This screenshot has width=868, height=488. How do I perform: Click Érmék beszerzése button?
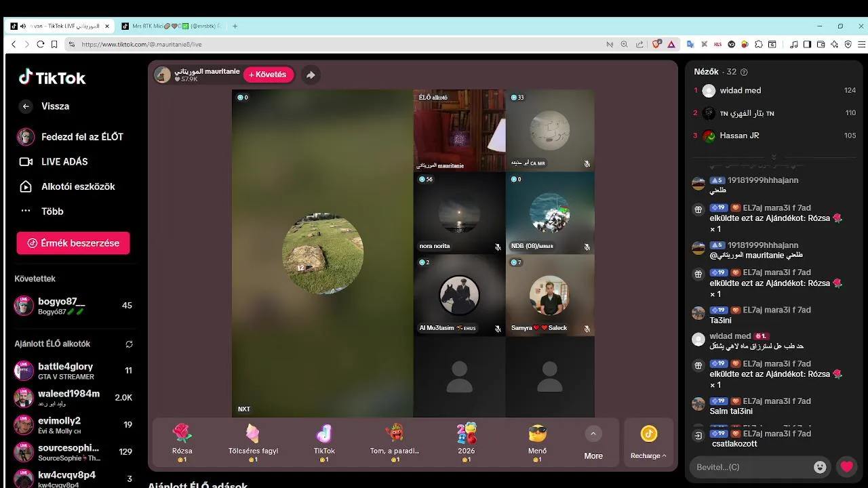73,243
